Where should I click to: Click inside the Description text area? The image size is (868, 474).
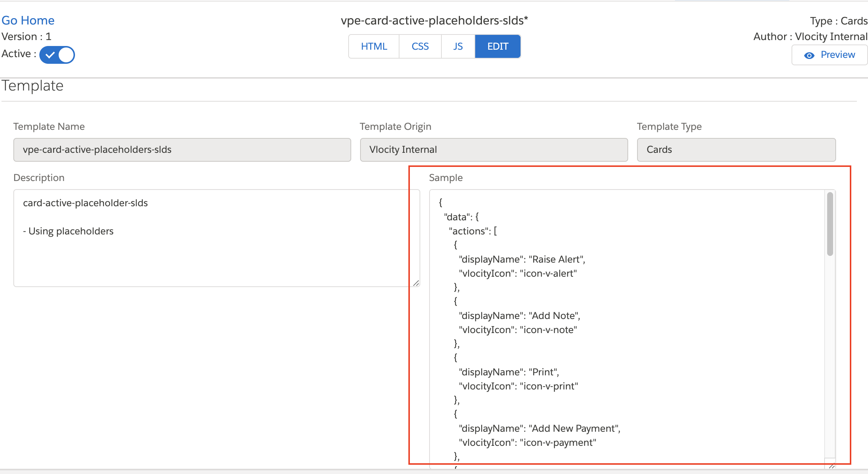(217, 238)
